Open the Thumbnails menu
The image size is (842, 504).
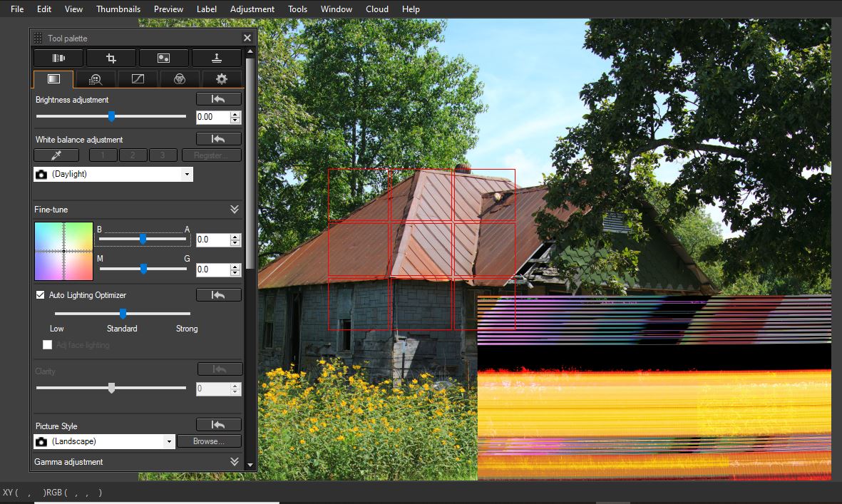[118, 9]
